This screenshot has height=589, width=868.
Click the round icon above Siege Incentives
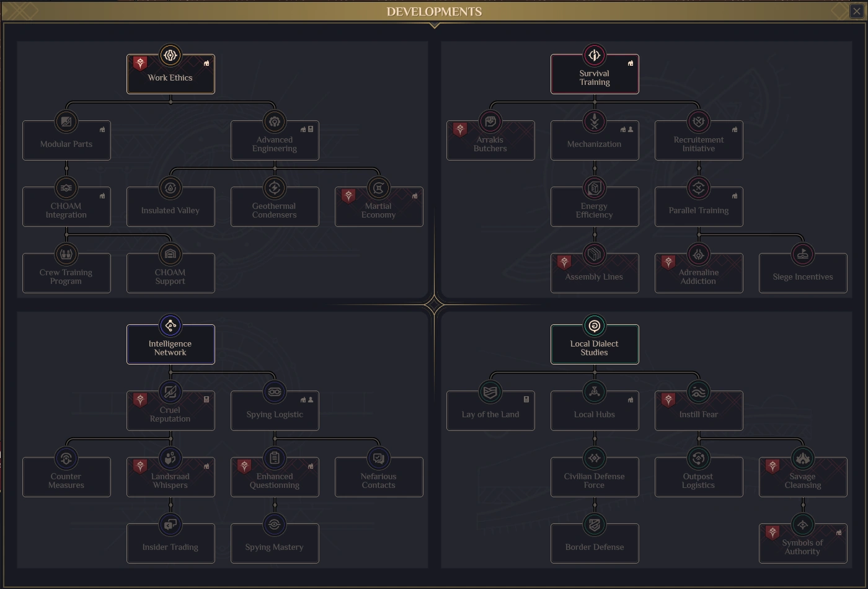coord(803,254)
